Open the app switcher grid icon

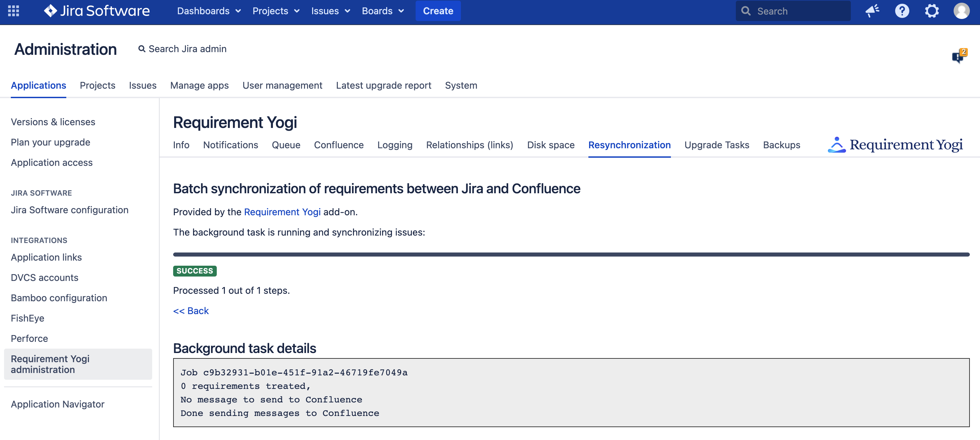click(x=13, y=10)
